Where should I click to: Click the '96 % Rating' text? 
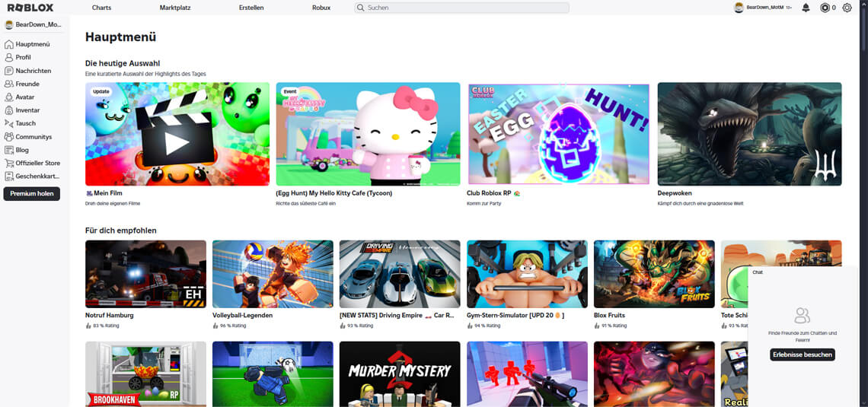(233, 326)
